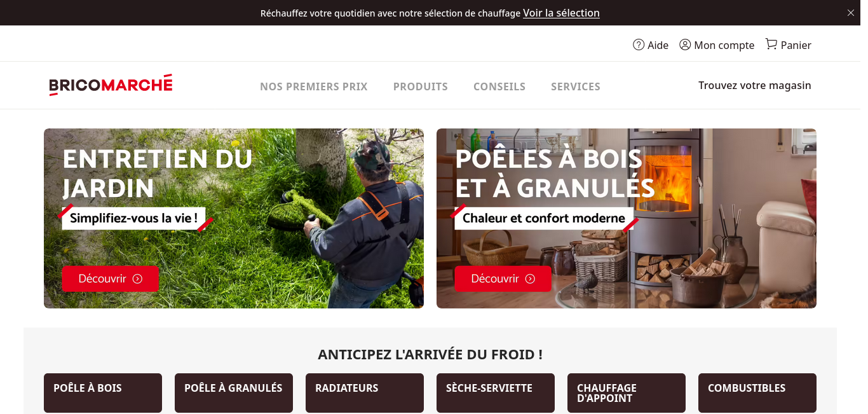Follow the Voir la sélection link
This screenshot has height=414, width=868.
[561, 13]
